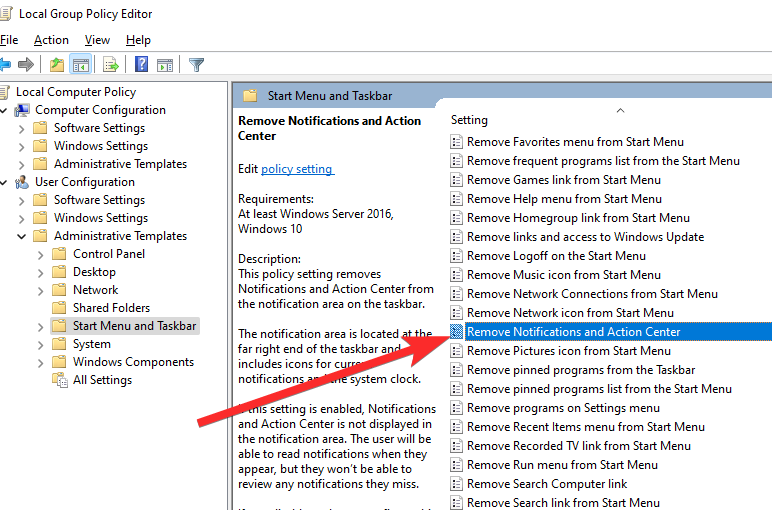Screen dimensions: 772x510
Task: Open the Help menu
Action: [138, 40]
